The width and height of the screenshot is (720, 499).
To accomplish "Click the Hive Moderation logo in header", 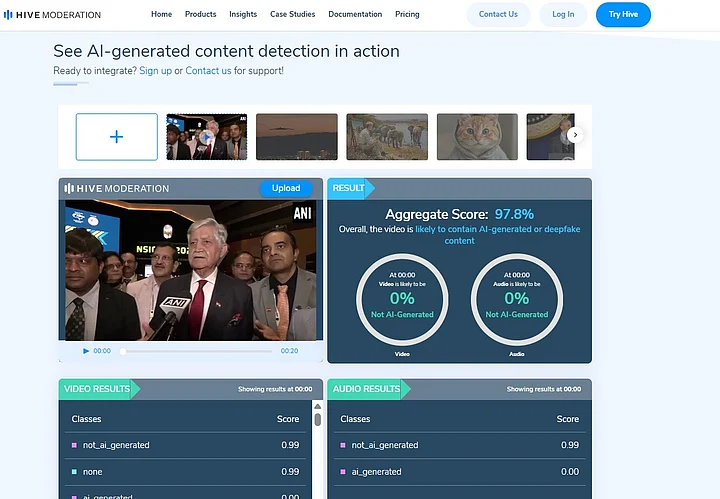I will point(52,15).
